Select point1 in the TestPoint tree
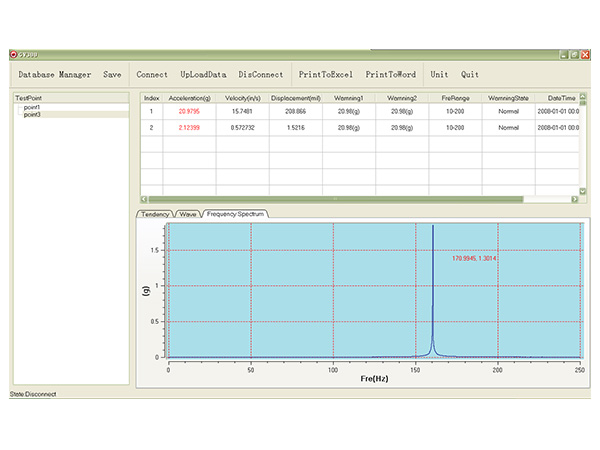The image size is (600, 450). (x=32, y=108)
